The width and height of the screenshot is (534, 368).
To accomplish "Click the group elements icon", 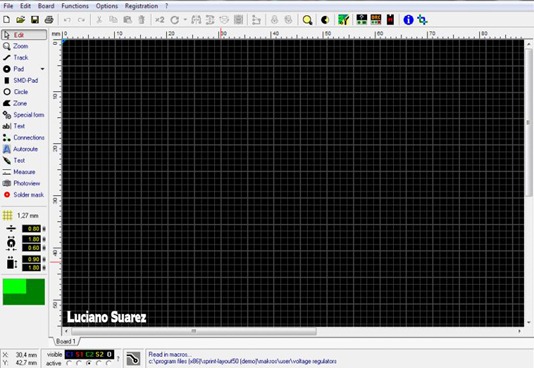I will click(274, 20).
